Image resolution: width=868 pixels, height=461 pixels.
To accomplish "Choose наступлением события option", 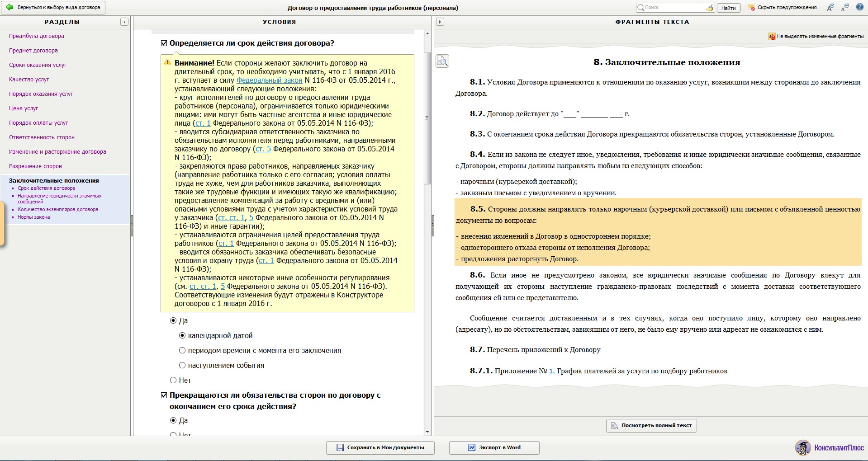I will tap(182, 365).
